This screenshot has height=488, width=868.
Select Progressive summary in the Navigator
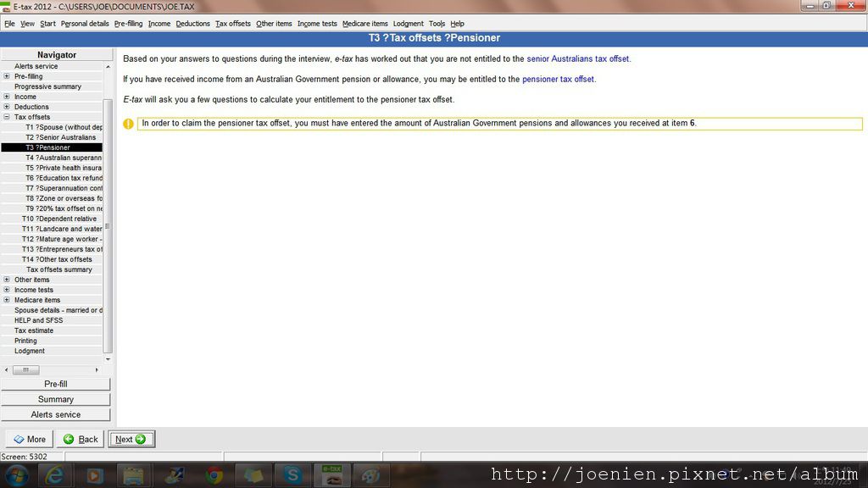pyautogui.click(x=47, y=86)
